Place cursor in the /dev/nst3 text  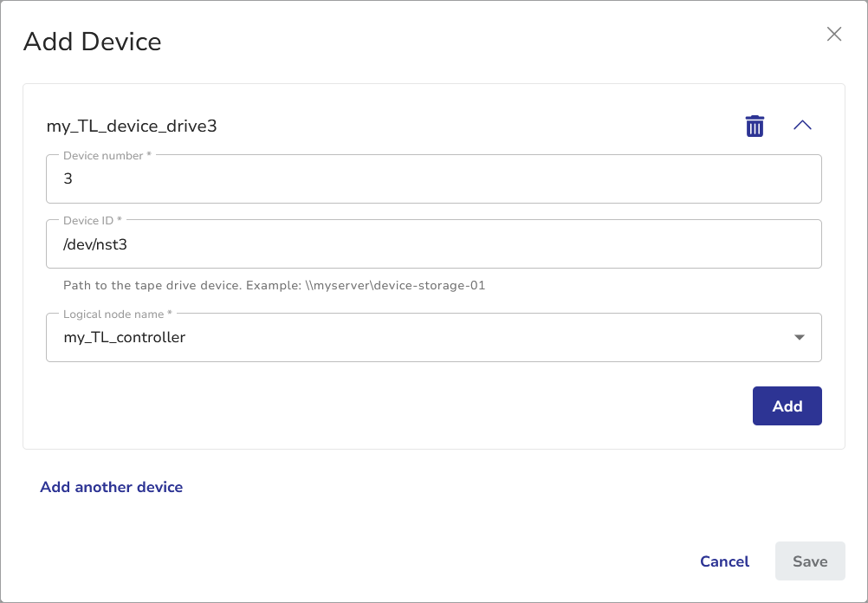tap(97, 244)
